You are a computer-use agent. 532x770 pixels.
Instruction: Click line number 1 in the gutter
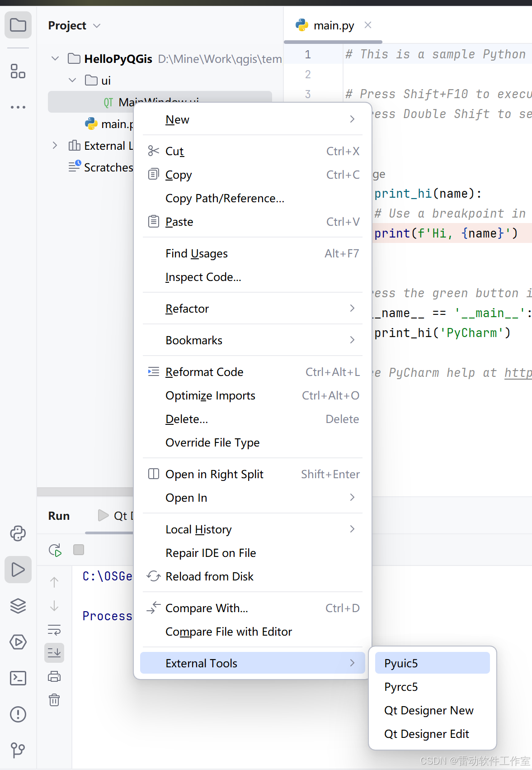pyautogui.click(x=308, y=54)
